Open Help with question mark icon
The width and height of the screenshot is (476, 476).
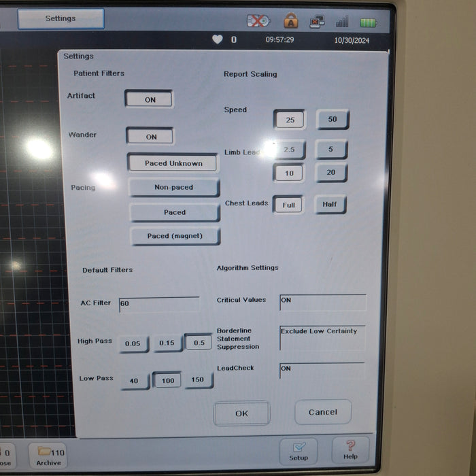(350, 450)
